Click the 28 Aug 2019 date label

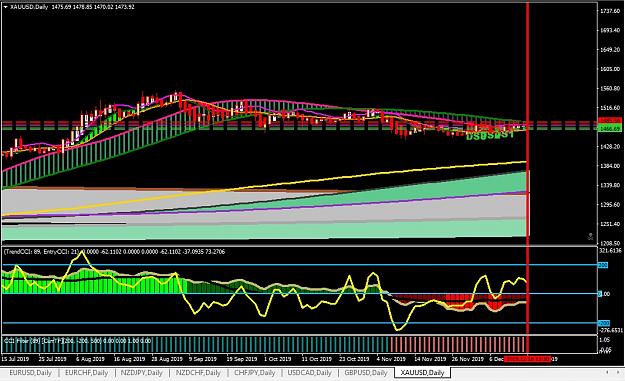(x=167, y=359)
